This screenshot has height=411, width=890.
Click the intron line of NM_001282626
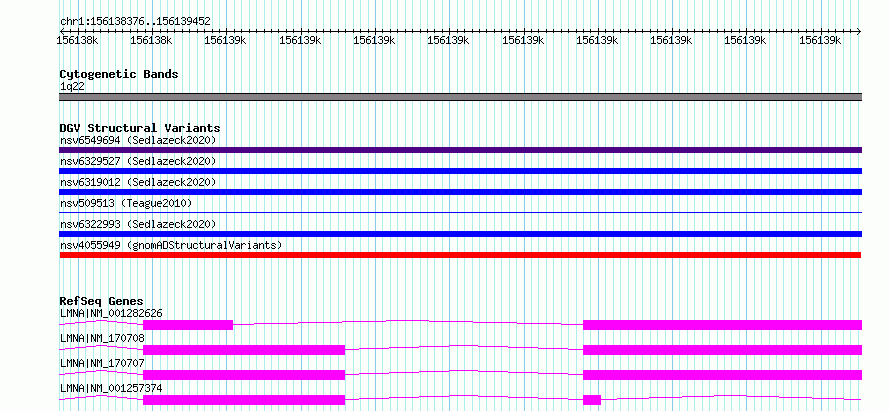click(408, 321)
